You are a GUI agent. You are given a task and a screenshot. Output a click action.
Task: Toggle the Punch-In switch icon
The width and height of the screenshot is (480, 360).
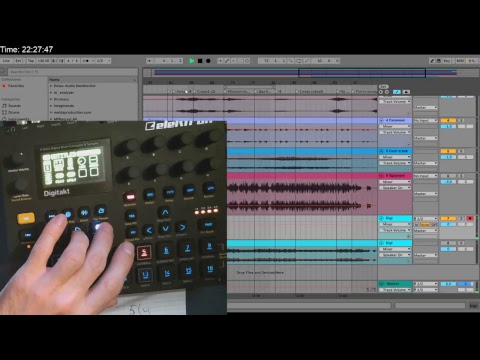(290, 61)
